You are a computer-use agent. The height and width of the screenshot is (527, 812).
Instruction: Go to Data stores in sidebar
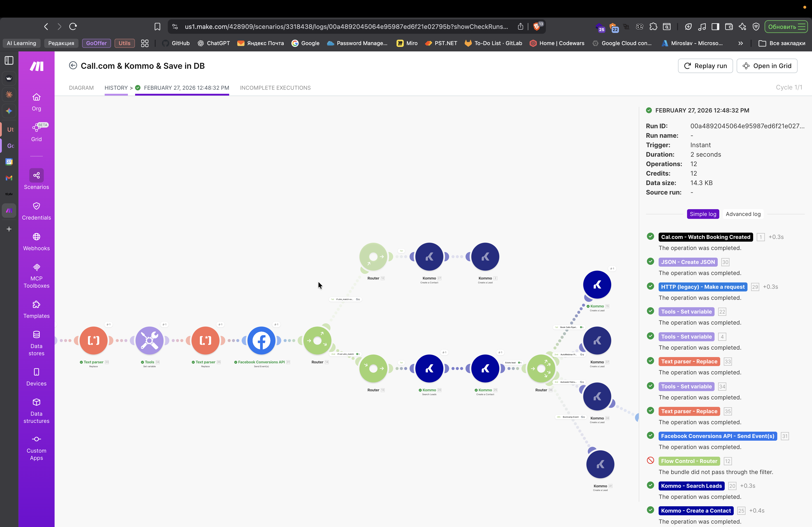(37, 343)
